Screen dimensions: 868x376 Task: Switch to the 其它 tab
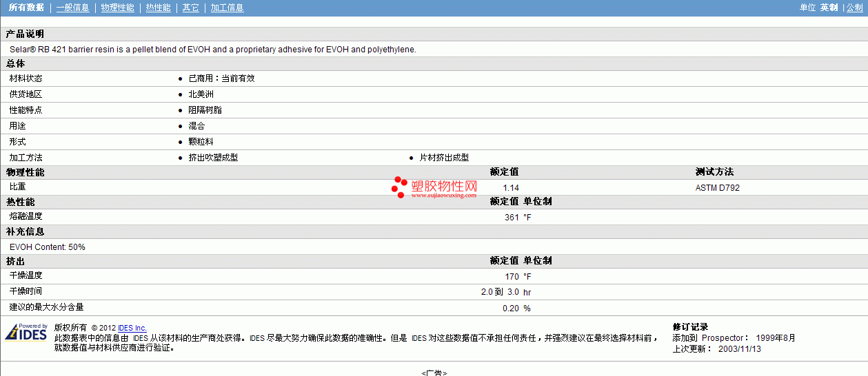[x=190, y=8]
